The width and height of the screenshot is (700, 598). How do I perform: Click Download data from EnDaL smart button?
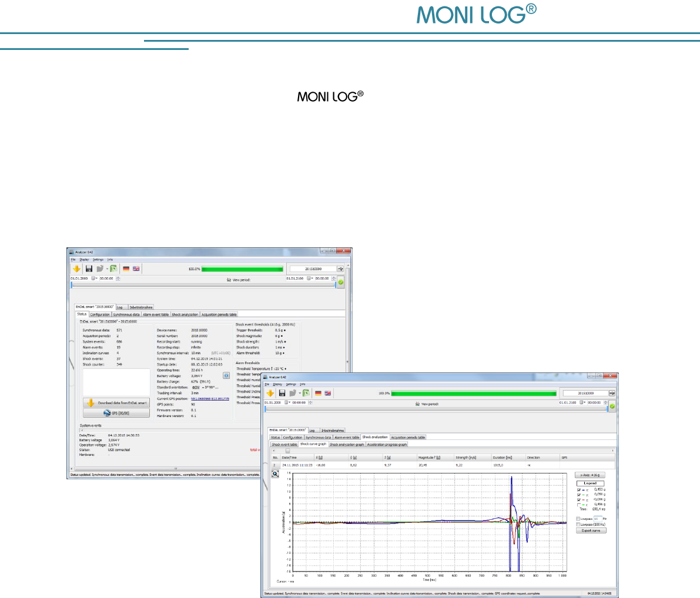(116, 402)
